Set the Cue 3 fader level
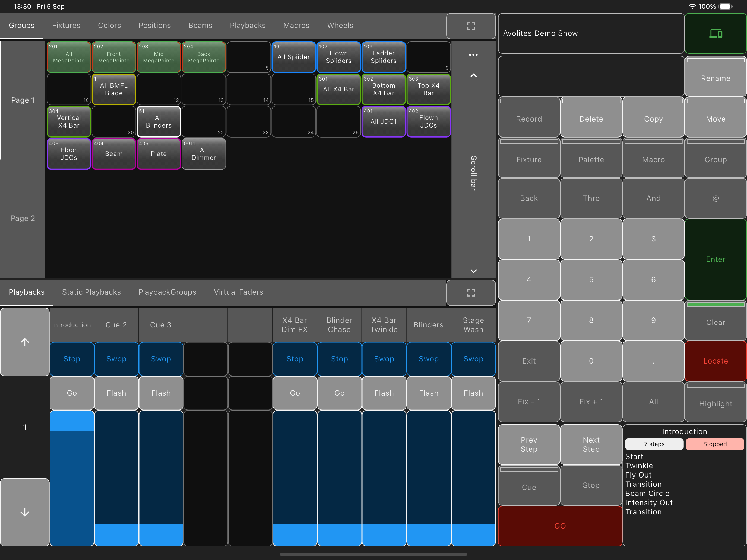Image resolution: width=747 pixels, height=560 pixels. click(x=161, y=478)
